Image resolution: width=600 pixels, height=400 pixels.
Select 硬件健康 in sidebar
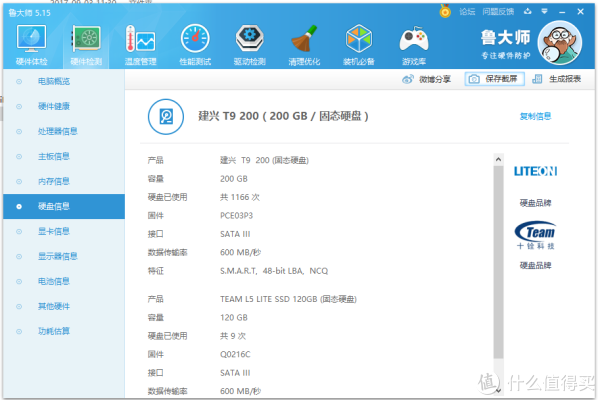(64, 106)
